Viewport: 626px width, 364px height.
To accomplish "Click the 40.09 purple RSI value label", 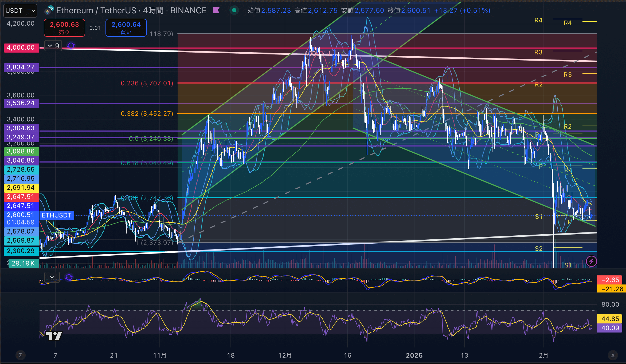I will (610, 328).
